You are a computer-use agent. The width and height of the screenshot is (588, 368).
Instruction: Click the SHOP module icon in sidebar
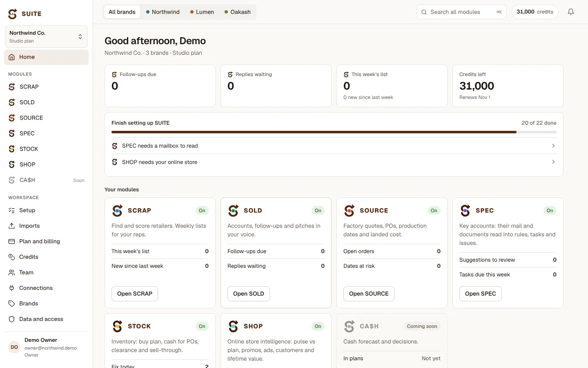[12, 164]
